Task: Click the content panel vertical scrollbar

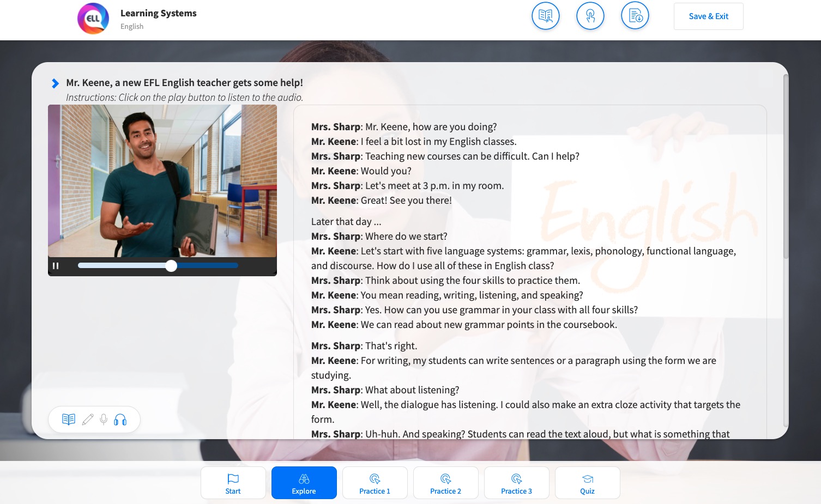Action: [786, 166]
